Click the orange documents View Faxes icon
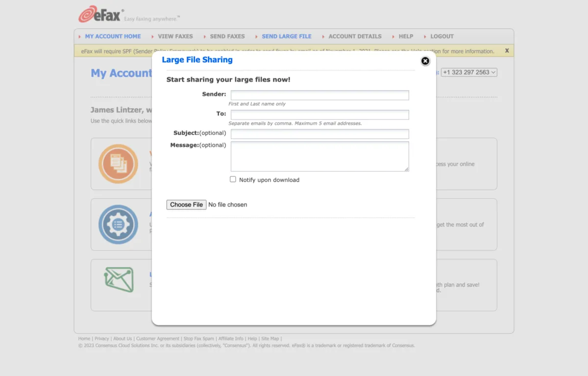Image resolution: width=588 pixels, height=376 pixels. (118, 164)
